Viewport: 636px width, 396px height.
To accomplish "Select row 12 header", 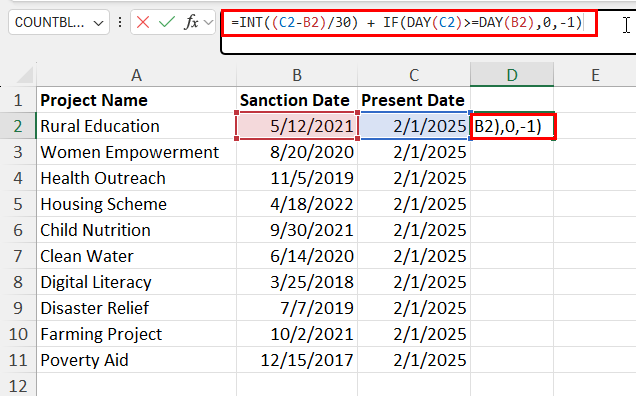I will pyautogui.click(x=18, y=385).
